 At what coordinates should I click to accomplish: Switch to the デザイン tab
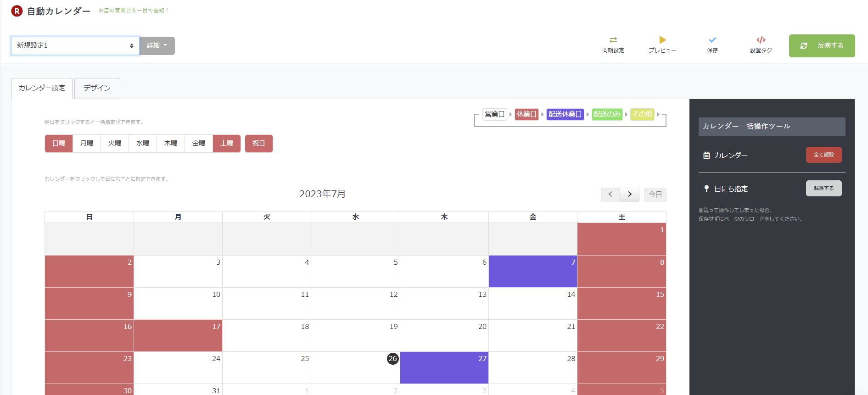(x=97, y=88)
